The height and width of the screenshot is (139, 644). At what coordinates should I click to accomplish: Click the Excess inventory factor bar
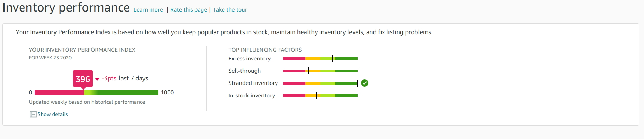[320, 58]
